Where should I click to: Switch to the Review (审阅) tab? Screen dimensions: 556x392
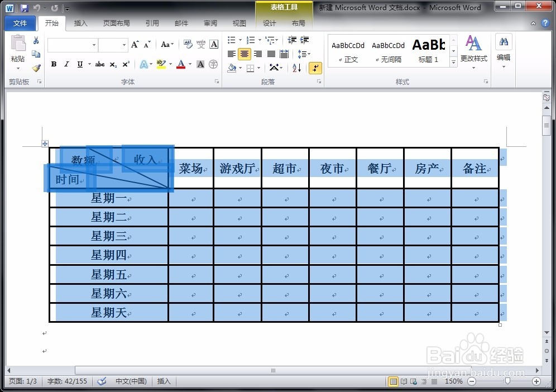pyautogui.click(x=210, y=23)
